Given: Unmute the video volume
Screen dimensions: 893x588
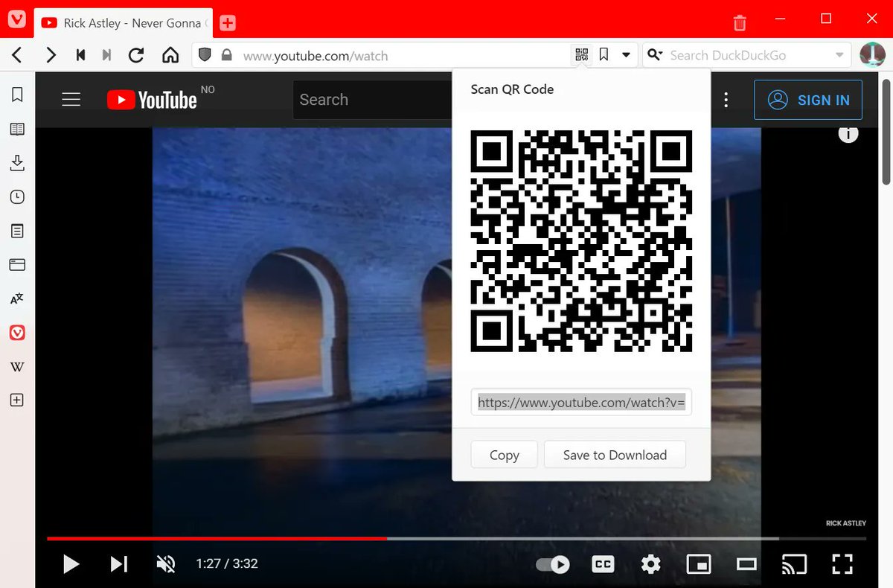Looking at the screenshot, I should (166, 564).
